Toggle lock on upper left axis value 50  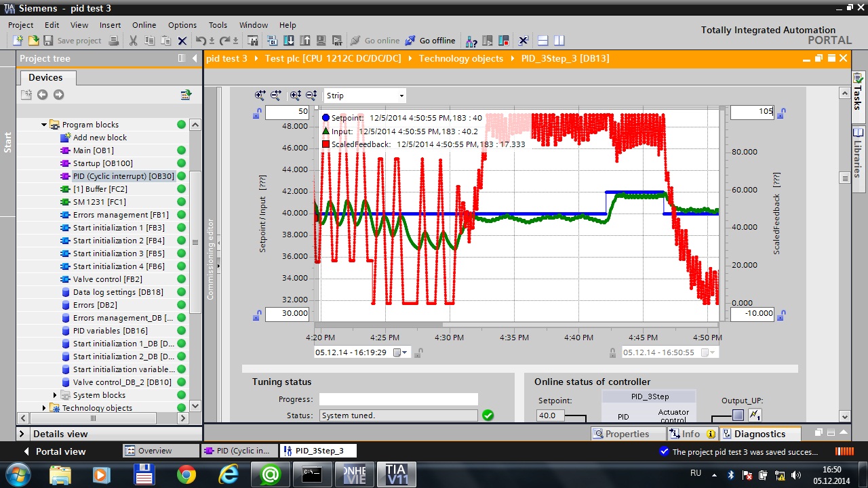point(257,113)
